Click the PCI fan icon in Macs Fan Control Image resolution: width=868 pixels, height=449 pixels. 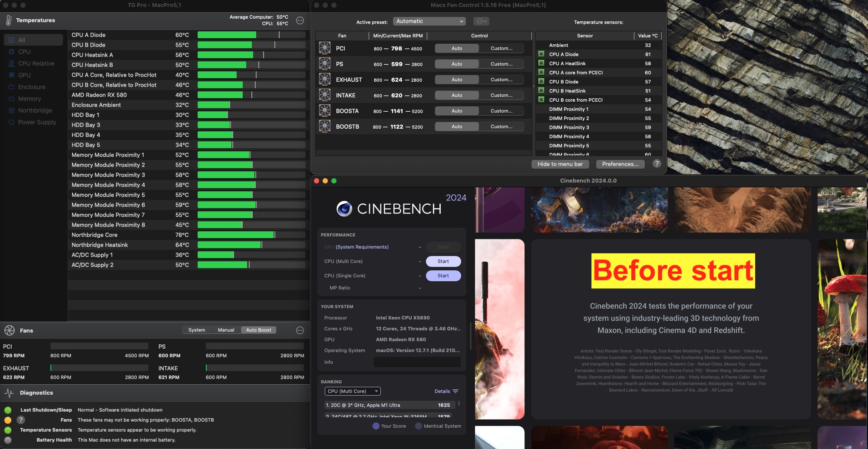(325, 48)
